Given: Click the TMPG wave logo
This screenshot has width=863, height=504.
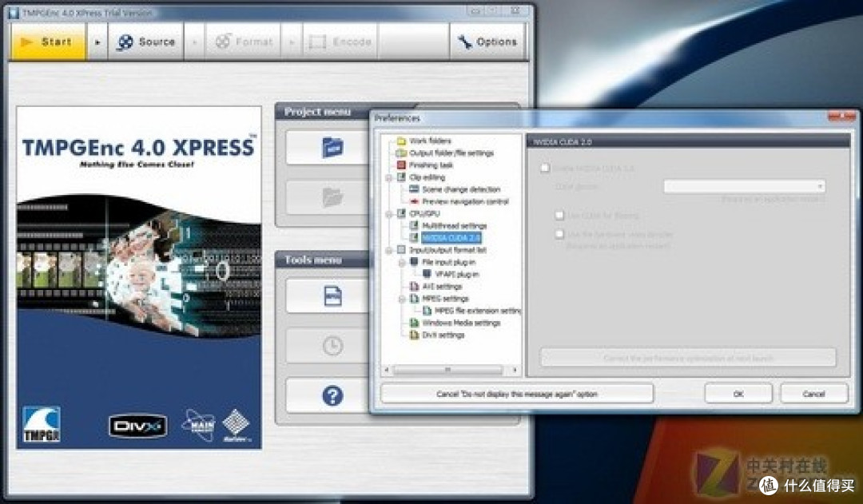Looking at the screenshot, I should [42, 424].
